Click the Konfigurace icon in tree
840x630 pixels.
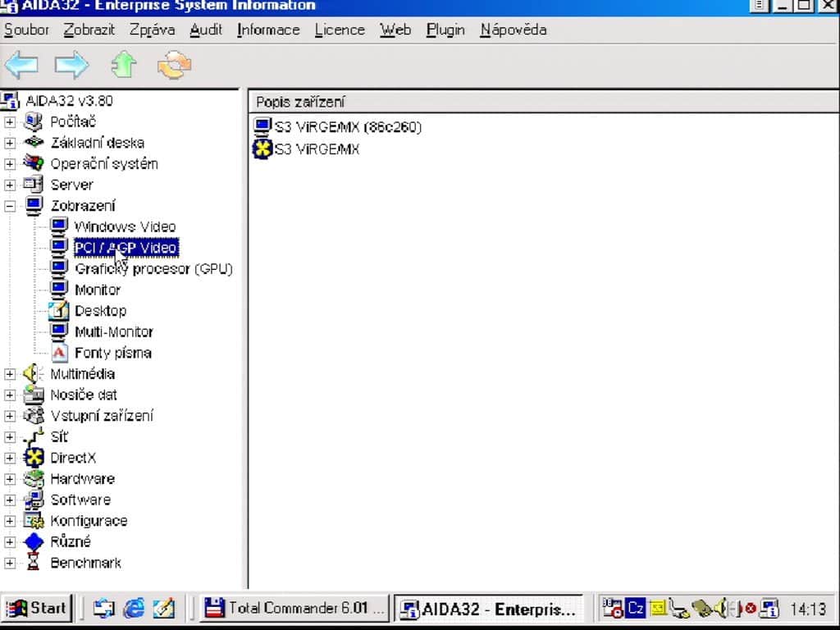coord(34,520)
